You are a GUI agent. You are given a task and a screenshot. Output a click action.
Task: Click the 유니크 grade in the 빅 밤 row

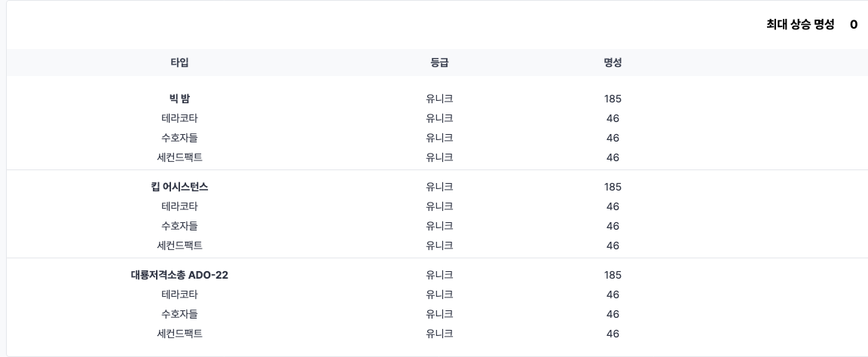pyautogui.click(x=439, y=99)
